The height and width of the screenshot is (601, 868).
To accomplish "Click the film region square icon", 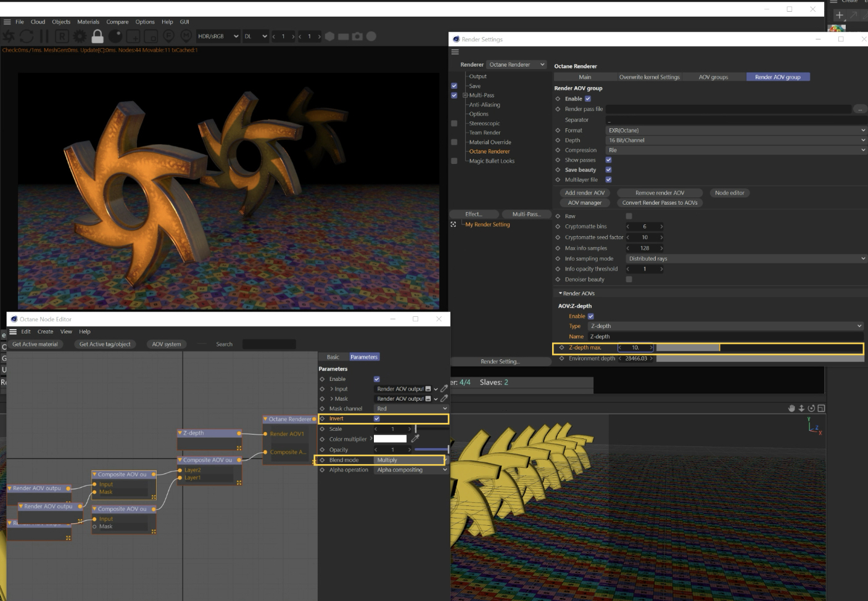I will (151, 36).
